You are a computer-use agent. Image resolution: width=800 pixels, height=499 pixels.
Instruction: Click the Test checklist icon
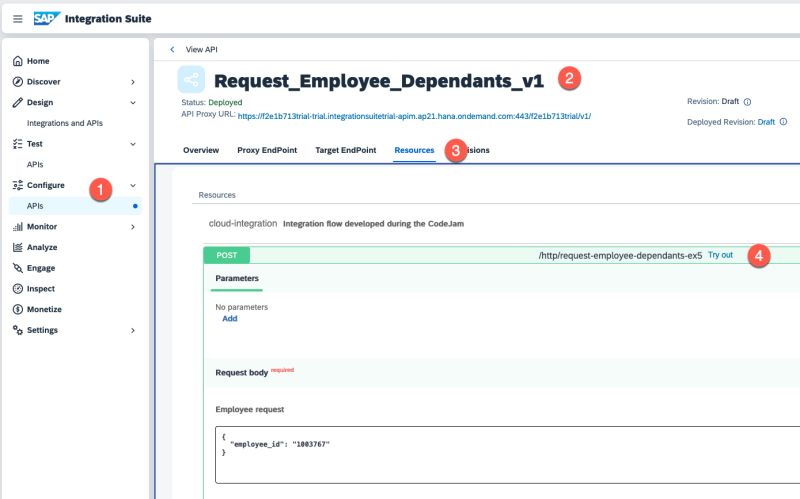pos(17,144)
